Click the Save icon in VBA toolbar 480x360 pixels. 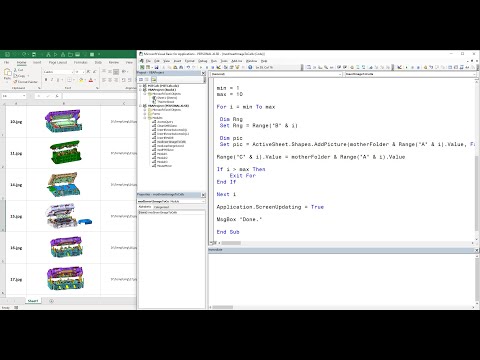tap(156, 67)
